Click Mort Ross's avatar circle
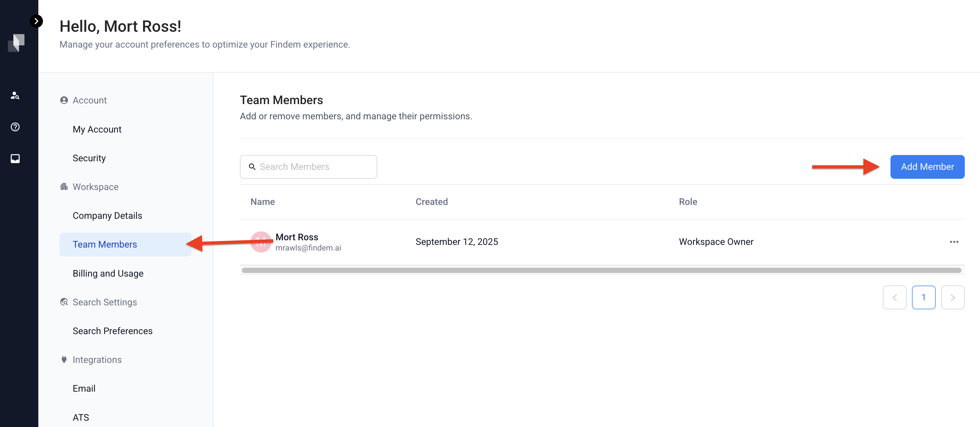980x427 pixels. click(x=261, y=242)
